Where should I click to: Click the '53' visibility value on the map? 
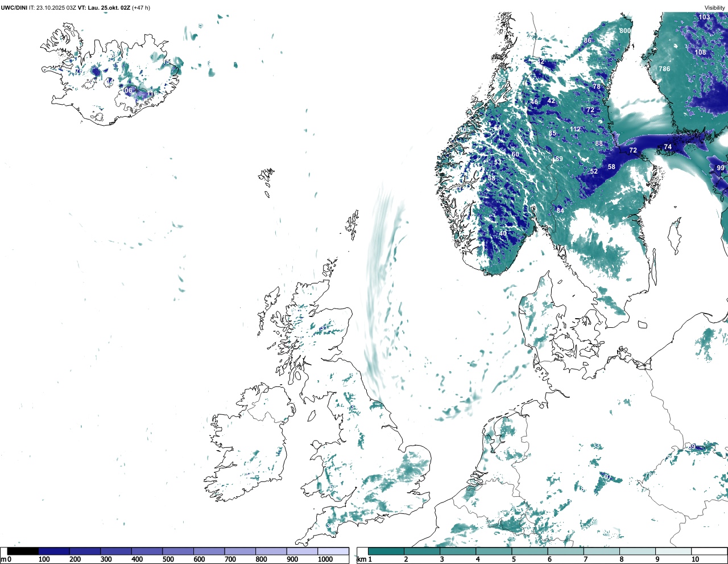(498, 162)
